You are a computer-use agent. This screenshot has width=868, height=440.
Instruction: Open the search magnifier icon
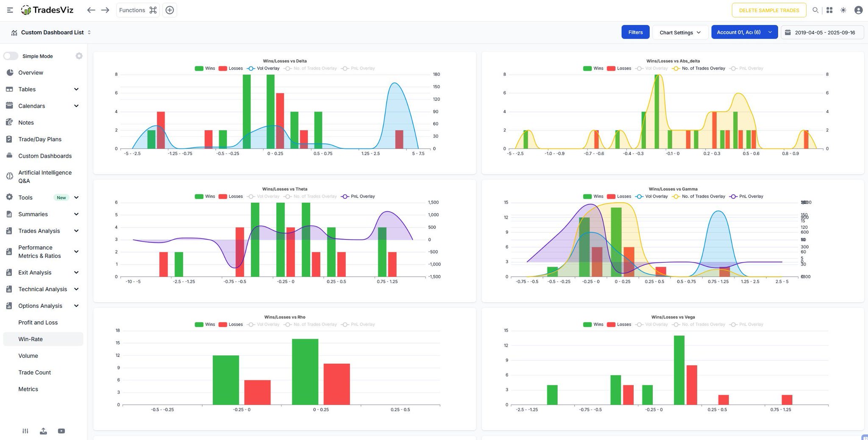coord(815,10)
